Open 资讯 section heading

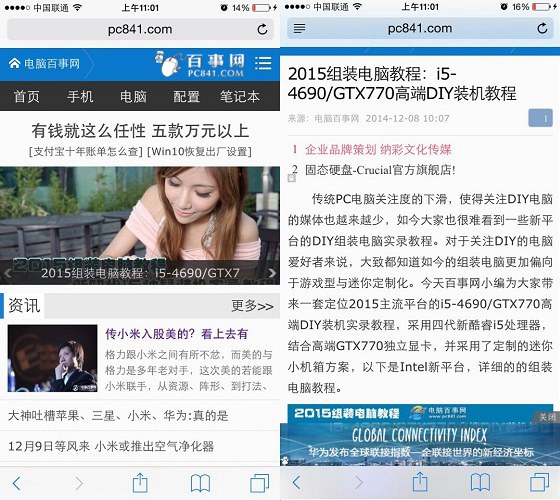coord(24,306)
